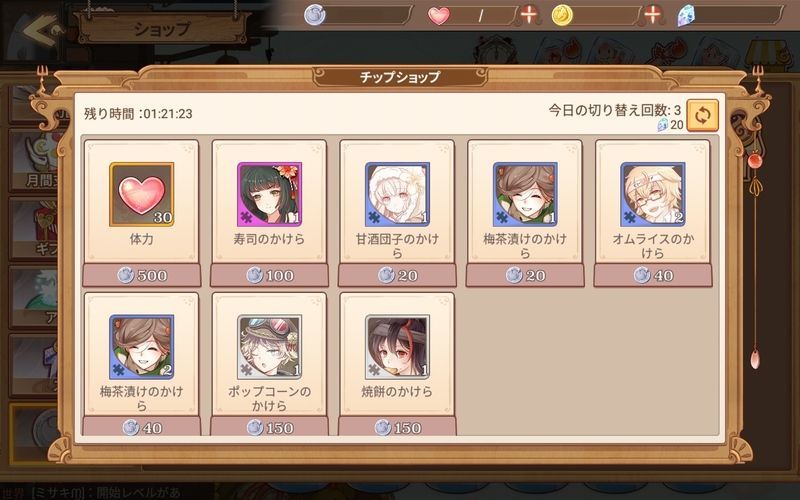Tap the silver chip currency icon at top
The height and width of the screenshot is (500, 800).
(315, 15)
